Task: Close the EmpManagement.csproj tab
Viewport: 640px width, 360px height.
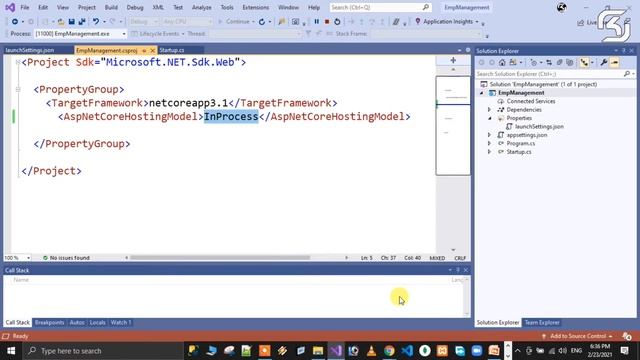Action: tap(153, 50)
